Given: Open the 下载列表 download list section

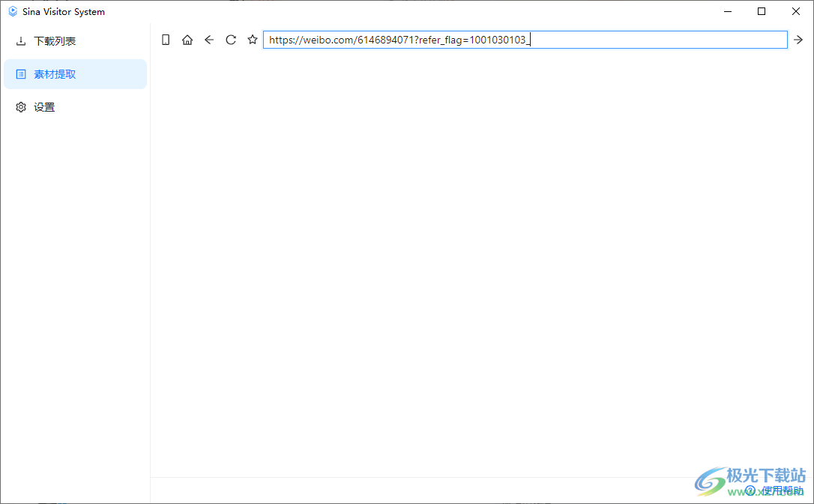Looking at the screenshot, I should coord(75,41).
